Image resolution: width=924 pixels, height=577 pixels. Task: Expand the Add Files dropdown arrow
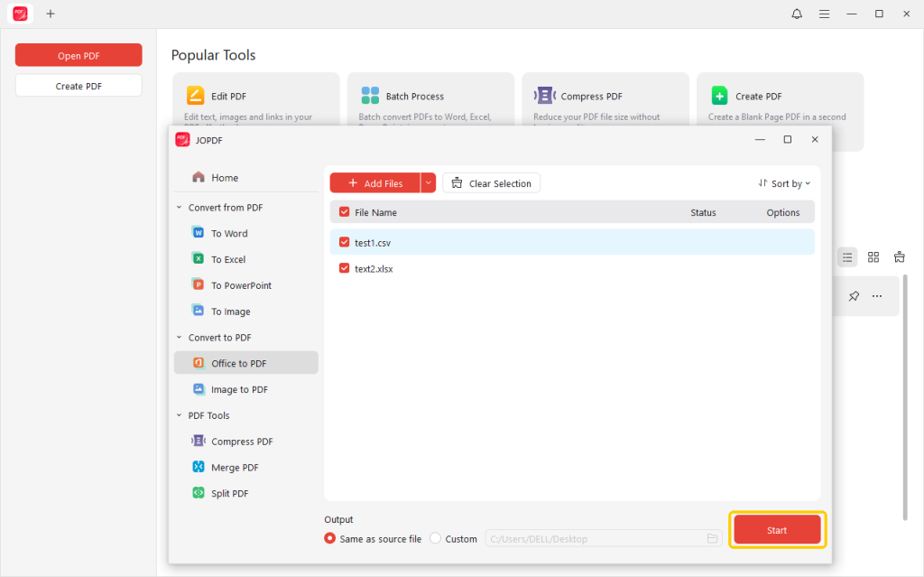(428, 182)
